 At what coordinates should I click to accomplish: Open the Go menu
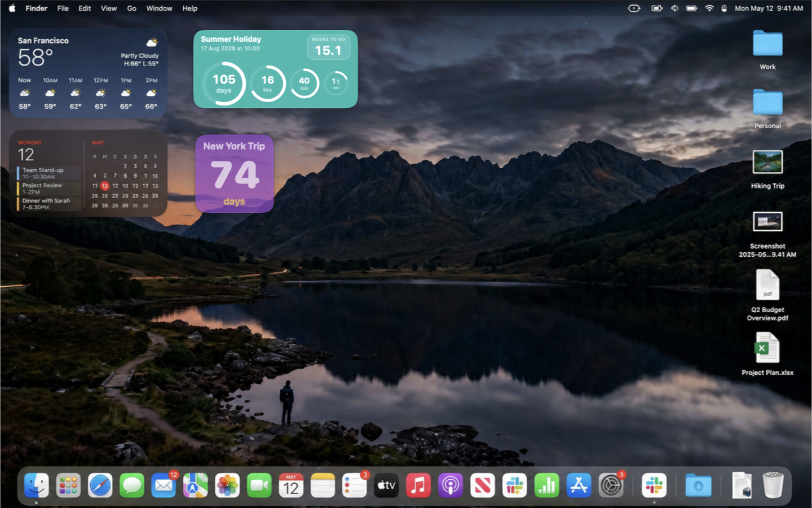[131, 8]
